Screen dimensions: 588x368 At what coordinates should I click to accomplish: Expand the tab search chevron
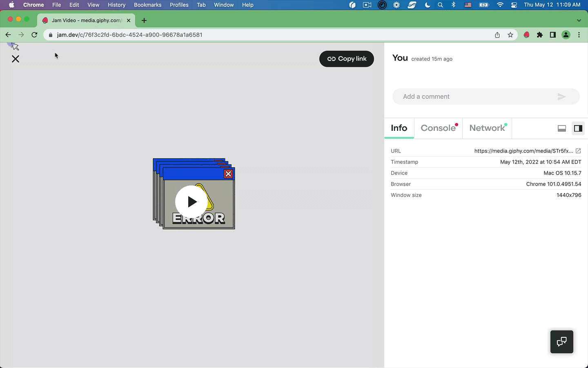pyautogui.click(x=579, y=20)
